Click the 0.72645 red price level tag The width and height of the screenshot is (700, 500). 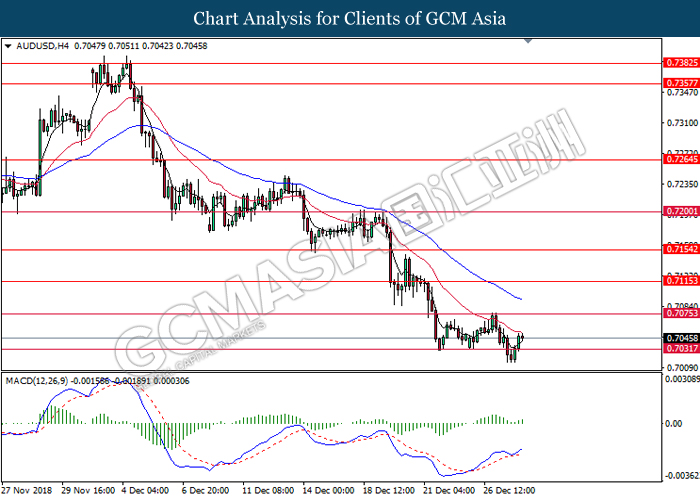click(x=681, y=159)
